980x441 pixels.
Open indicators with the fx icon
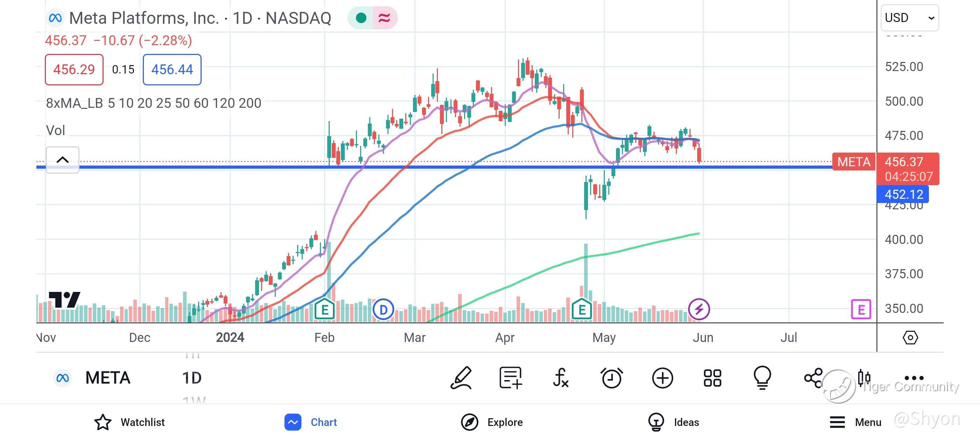point(561,378)
